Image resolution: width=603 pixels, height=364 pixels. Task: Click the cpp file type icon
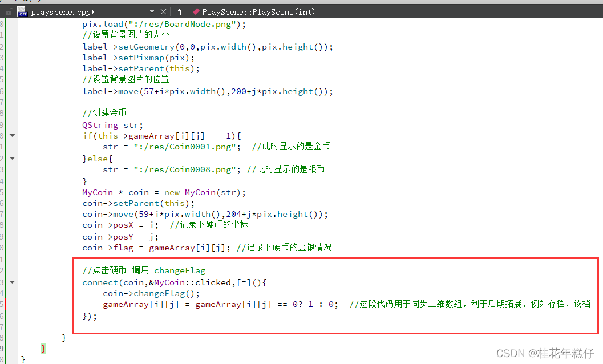coord(22,11)
